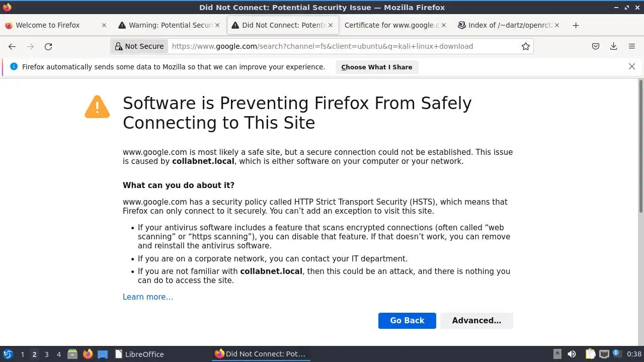
Task: Open the Firefox application menu
Action: click(632, 46)
